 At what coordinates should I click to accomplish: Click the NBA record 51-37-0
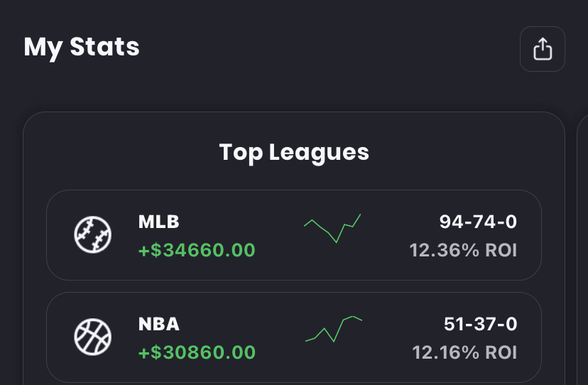tap(480, 325)
